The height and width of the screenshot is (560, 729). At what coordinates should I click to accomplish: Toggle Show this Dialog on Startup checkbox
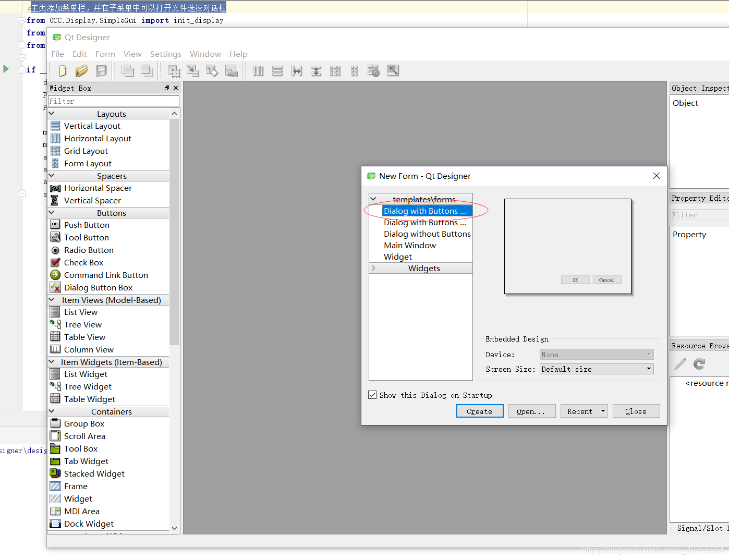pos(372,395)
